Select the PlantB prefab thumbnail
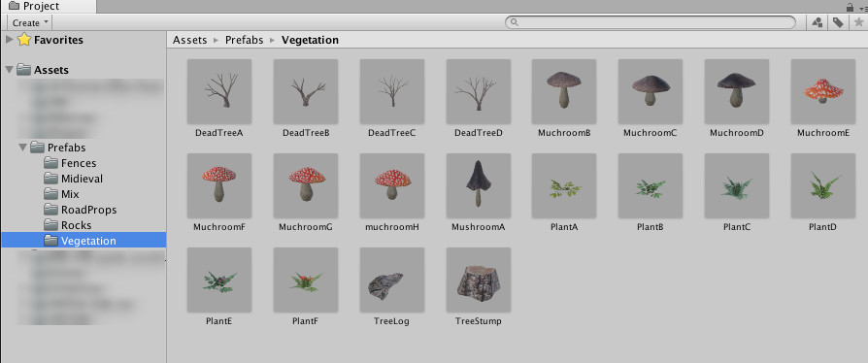 (651, 185)
